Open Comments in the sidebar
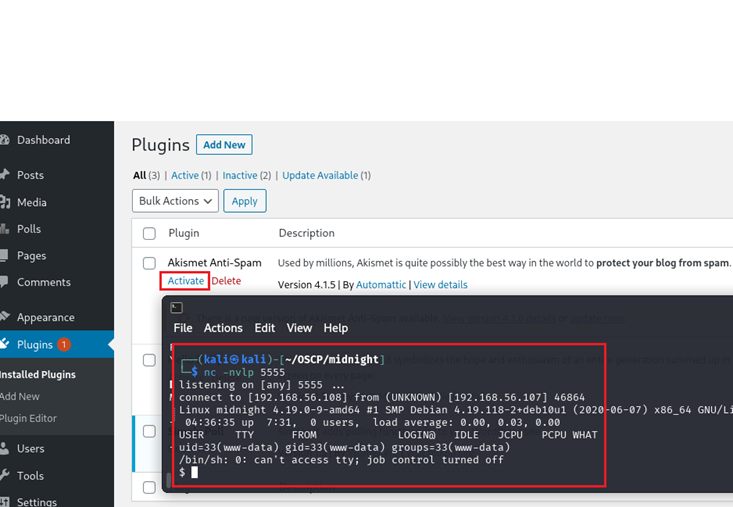 (x=44, y=282)
